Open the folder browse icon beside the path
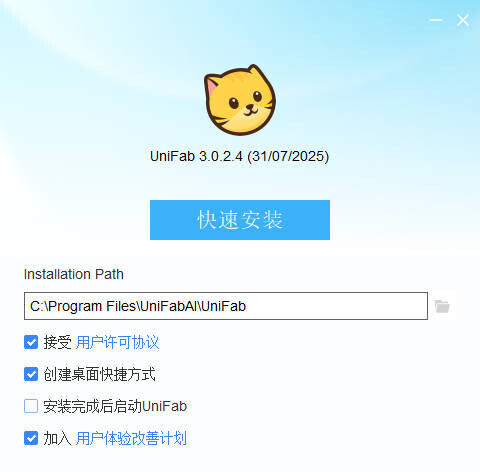 click(442, 306)
